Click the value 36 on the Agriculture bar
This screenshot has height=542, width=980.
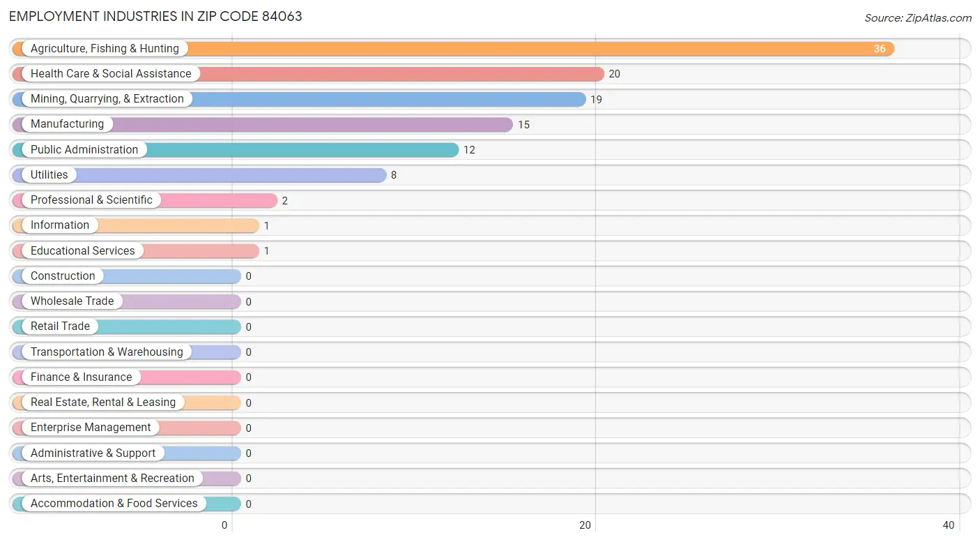point(880,49)
